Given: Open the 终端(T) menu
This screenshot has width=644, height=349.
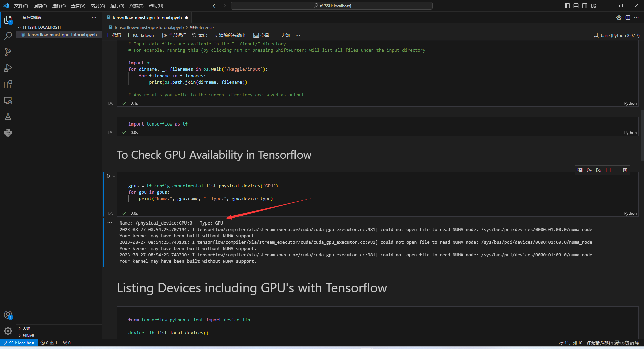Looking at the screenshot, I should tap(136, 6).
